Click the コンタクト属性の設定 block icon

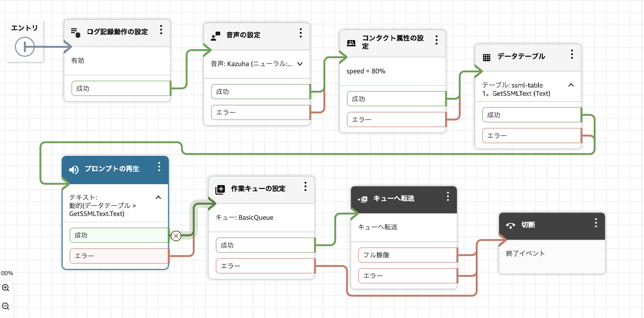(x=351, y=43)
